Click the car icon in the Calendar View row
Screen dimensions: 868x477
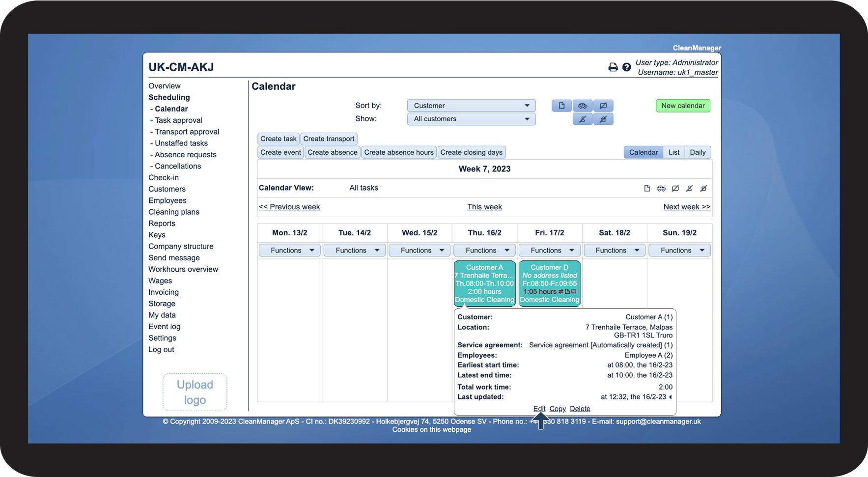pos(661,188)
